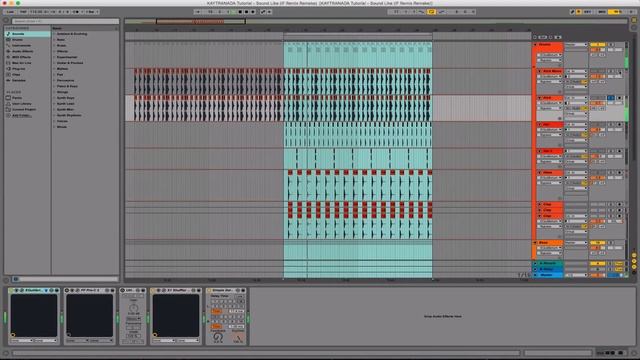Image resolution: width=640 pixels, height=360 pixels.
Task: Toggle Simple Delay left Sync button
Action: (x=216, y=311)
